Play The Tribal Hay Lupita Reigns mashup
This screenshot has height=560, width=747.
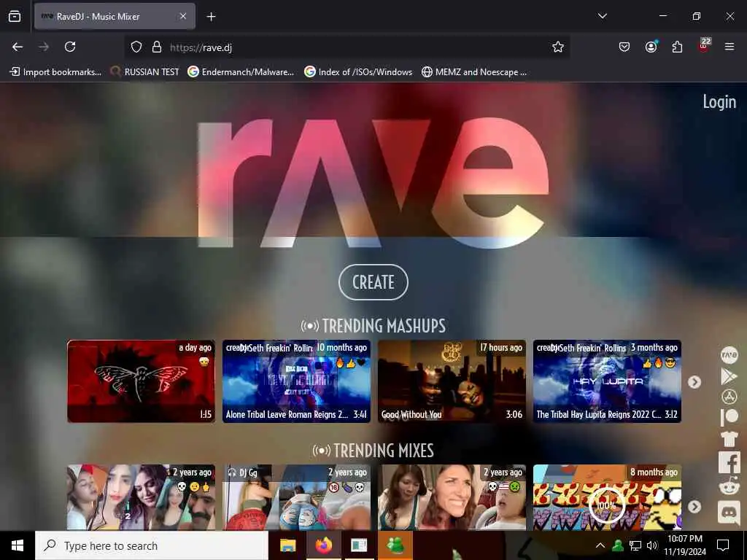607,381
